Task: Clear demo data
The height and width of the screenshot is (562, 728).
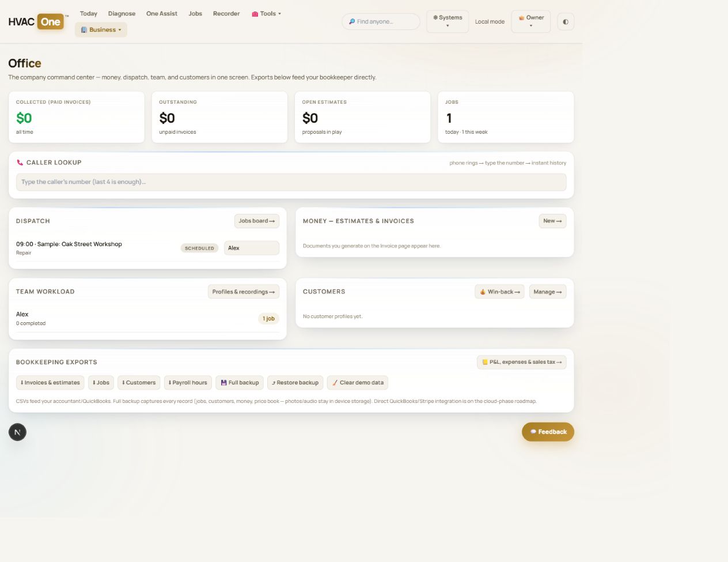Action: click(358, 383)
